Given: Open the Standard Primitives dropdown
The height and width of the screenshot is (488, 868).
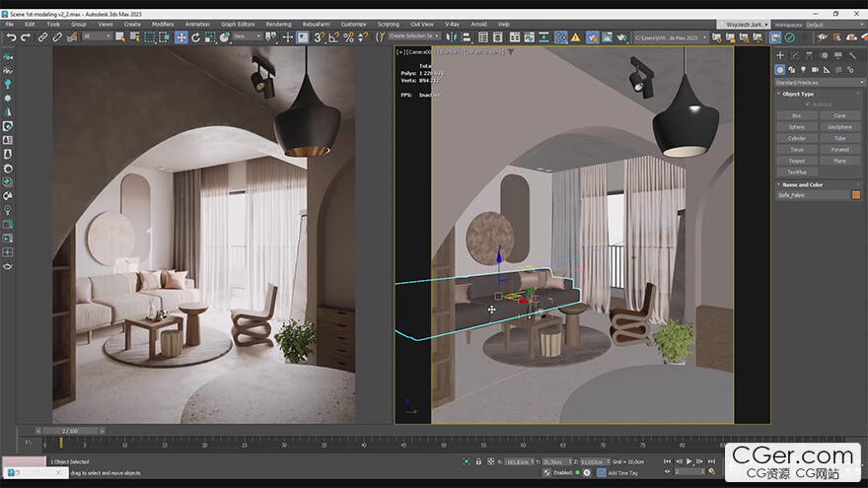Looking at the screenshot, I should pos(817,83).
